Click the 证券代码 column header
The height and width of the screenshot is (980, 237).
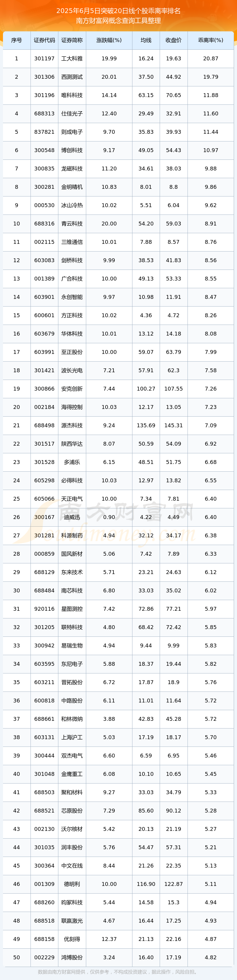click(x=44, y=40)
